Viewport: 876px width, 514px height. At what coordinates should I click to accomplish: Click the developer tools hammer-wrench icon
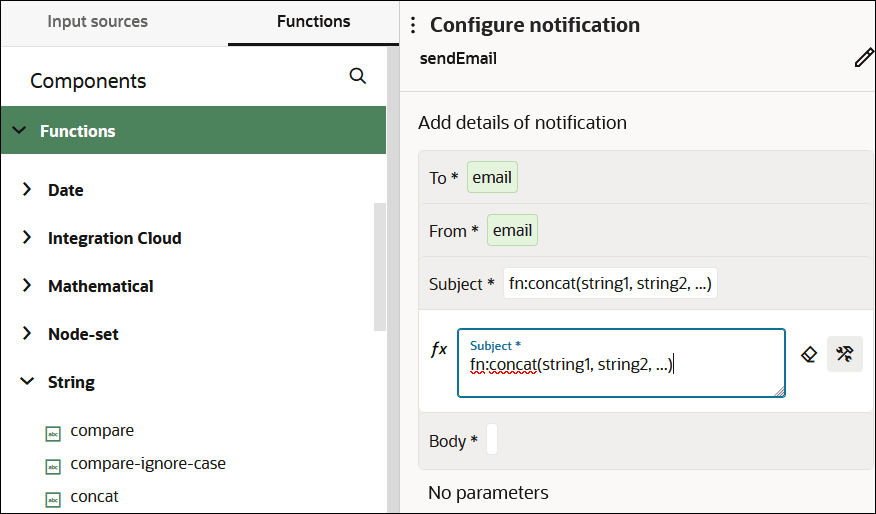point(845,353)
